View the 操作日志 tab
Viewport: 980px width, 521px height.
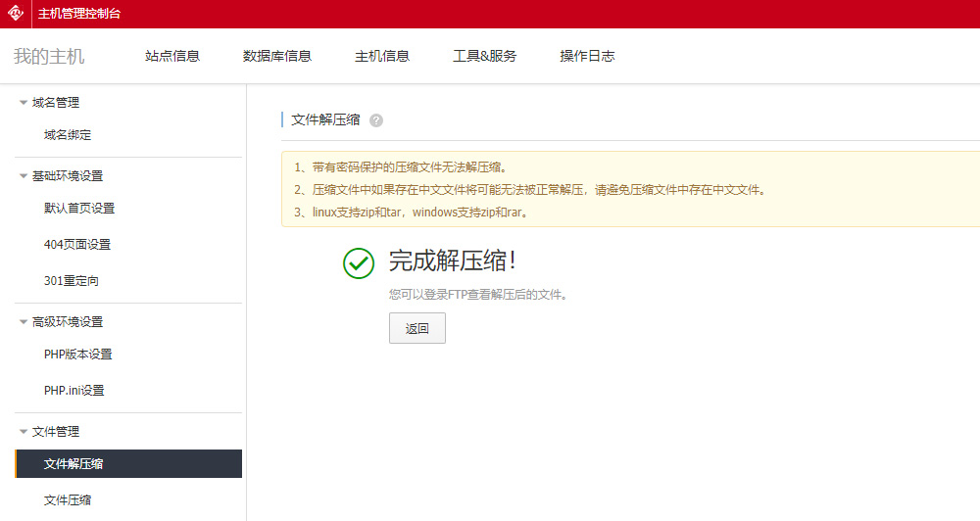click(587, 57)
